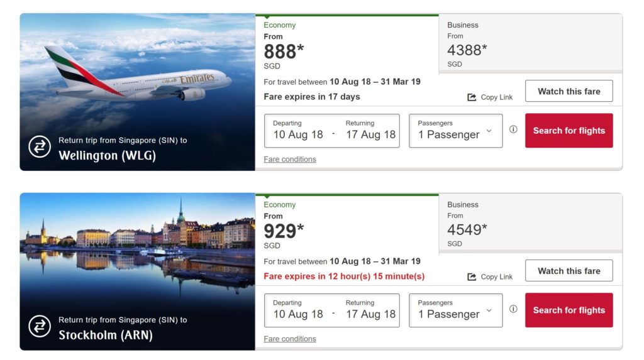Switch to Business tab on Stockholm fare
The image size is (644, 360).
click(530, 224)
